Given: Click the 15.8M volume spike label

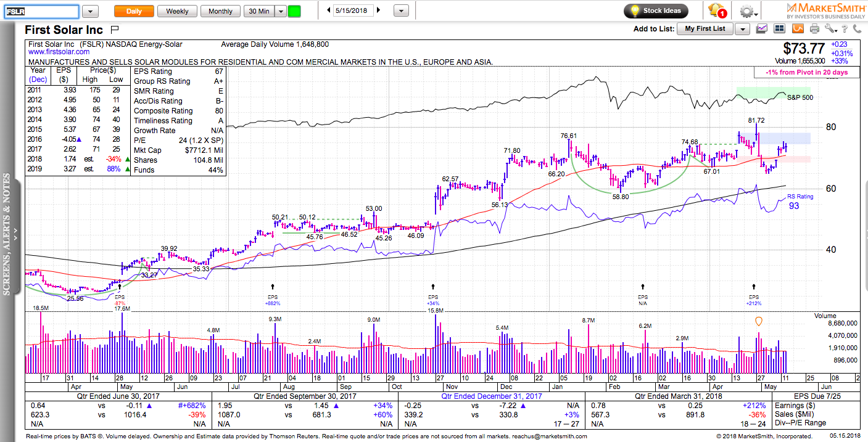Looking at the screenshot, I should pyautogui.click(x=436, y=311).
